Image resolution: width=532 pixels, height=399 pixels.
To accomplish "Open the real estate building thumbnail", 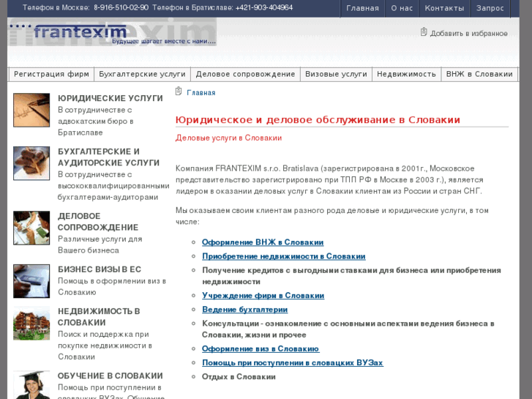I will click(31, 324).
